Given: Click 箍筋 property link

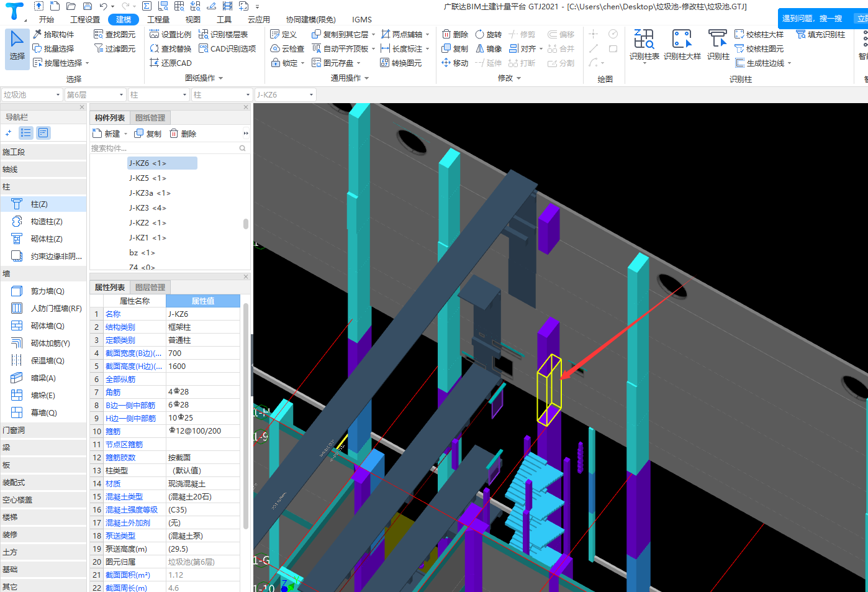Looking at the screenshot, I should 112,431.
